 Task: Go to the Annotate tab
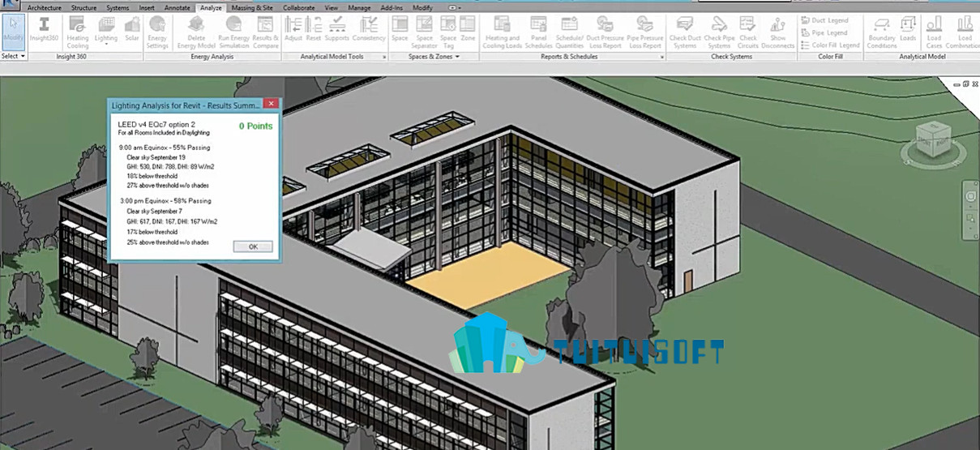[x=178, y=7]
